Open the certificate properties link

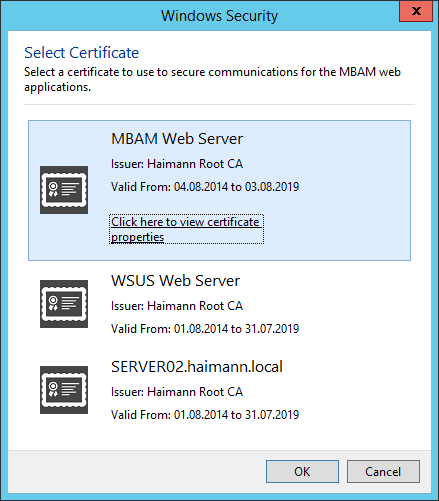[186, 229]
